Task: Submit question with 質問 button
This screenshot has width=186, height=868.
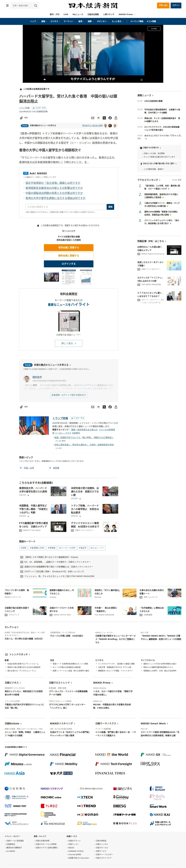Action: [110, 207]
